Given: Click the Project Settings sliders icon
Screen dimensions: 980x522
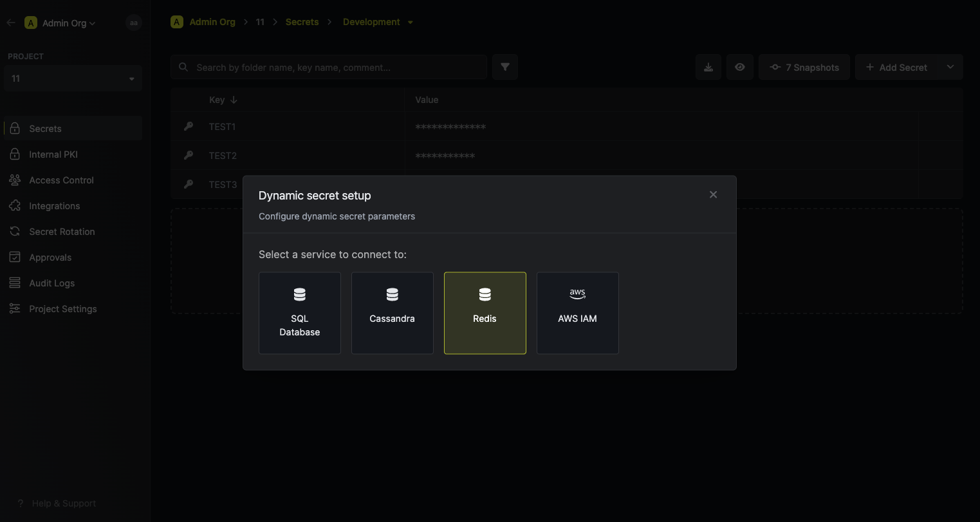Looking at the screenshot, I should point(15,309).
